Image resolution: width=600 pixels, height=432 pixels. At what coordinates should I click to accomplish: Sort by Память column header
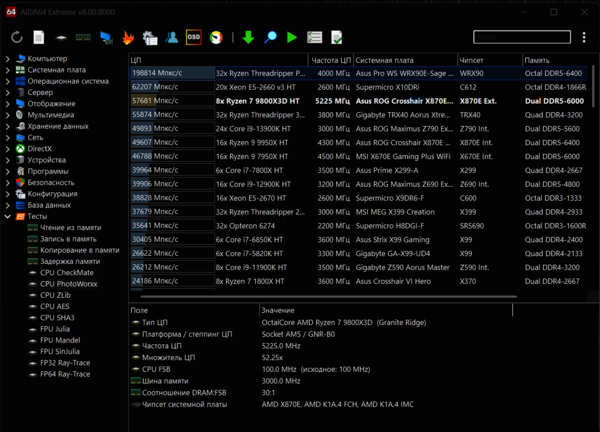(555, 60)
